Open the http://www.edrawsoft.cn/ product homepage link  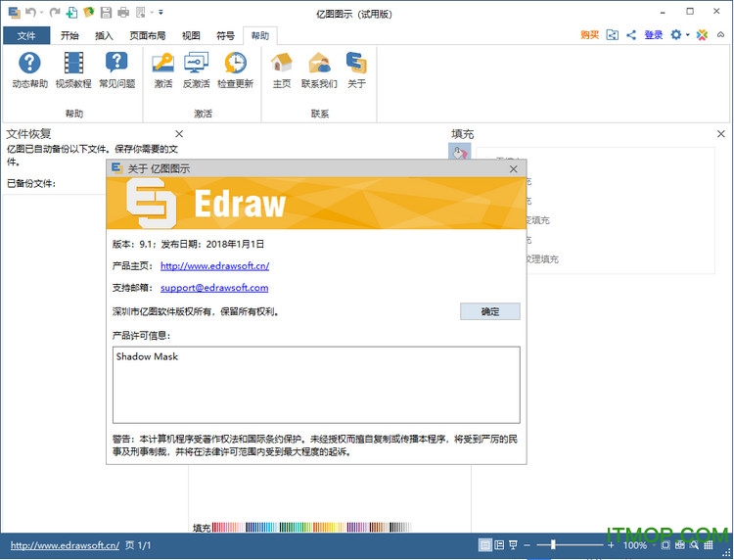click(x=215, y=265)
